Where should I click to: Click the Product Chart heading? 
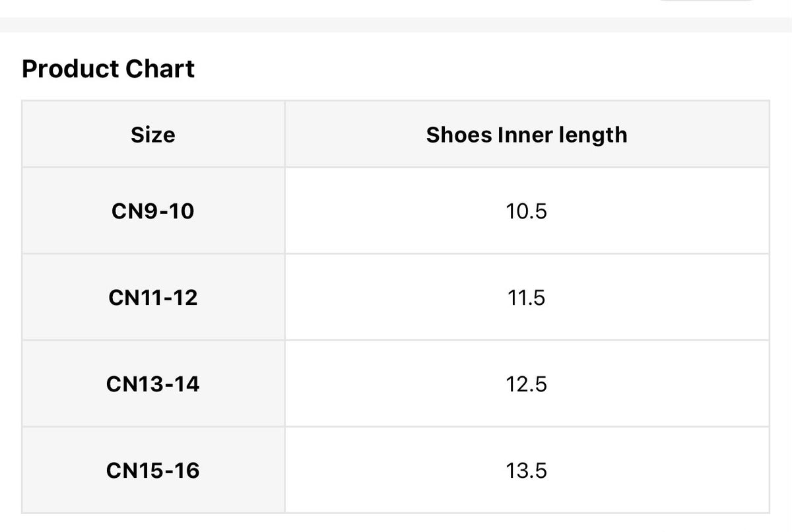click(x=108, y=69)
